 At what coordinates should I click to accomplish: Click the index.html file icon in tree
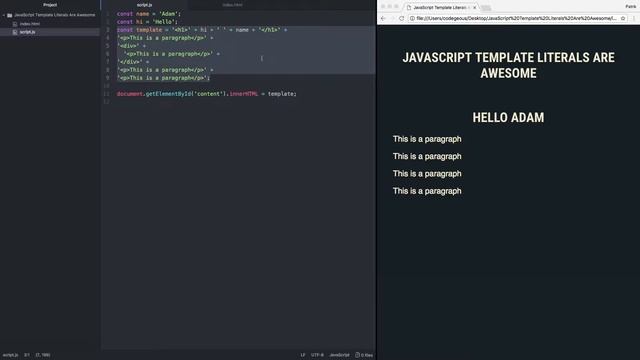15,24
